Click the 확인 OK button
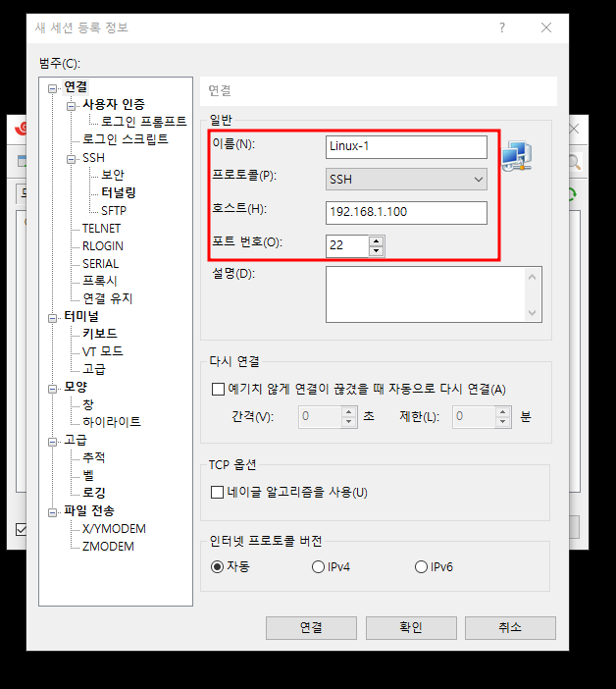Viewport: 616px width, 689px height. pyautogui.click(x=411, y=627)
